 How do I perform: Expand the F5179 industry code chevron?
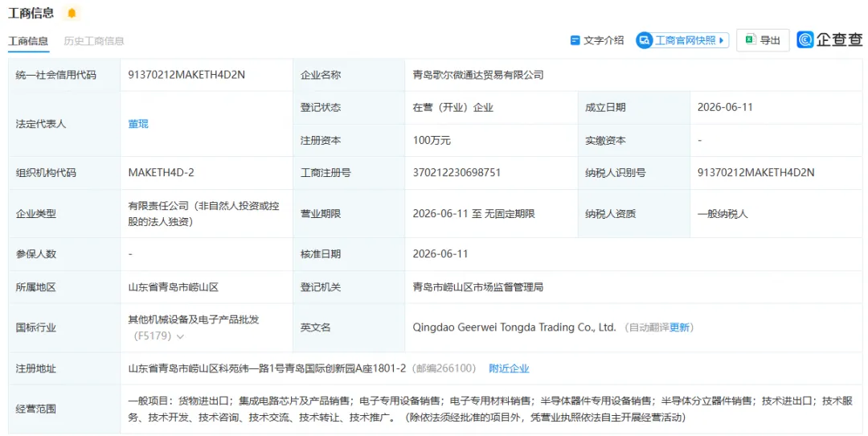click(180, 336)
